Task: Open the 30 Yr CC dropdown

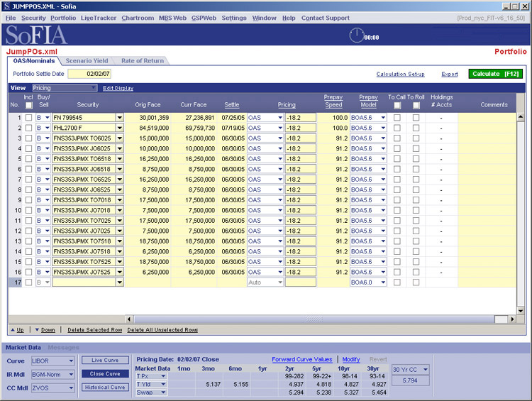Action: 410,370
